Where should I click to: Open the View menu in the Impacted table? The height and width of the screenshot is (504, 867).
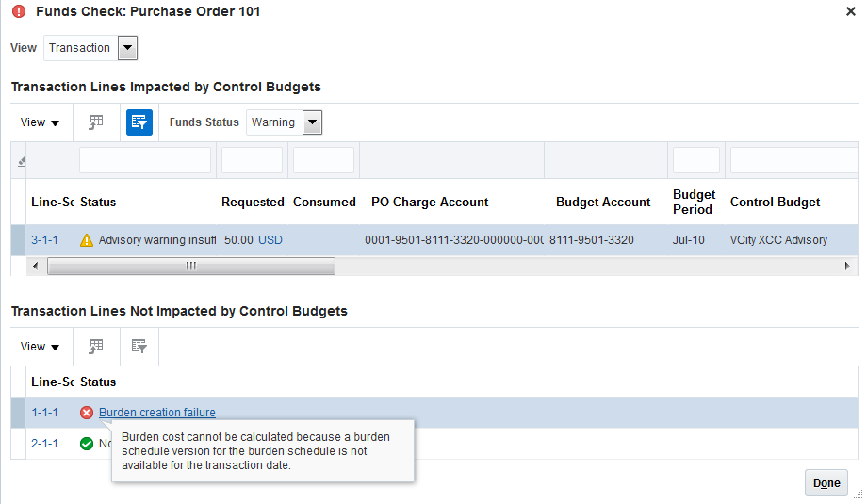coord(40,122)
